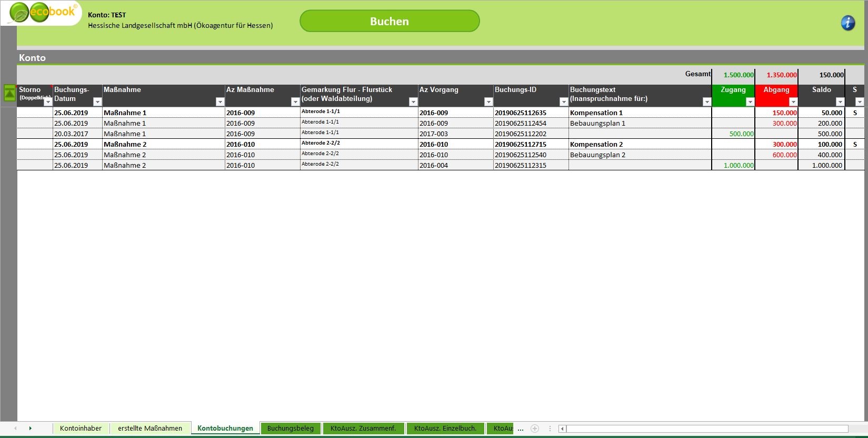Screen dimensions: 868x438
Task: Click the ecobook logo
Action: 43,13
